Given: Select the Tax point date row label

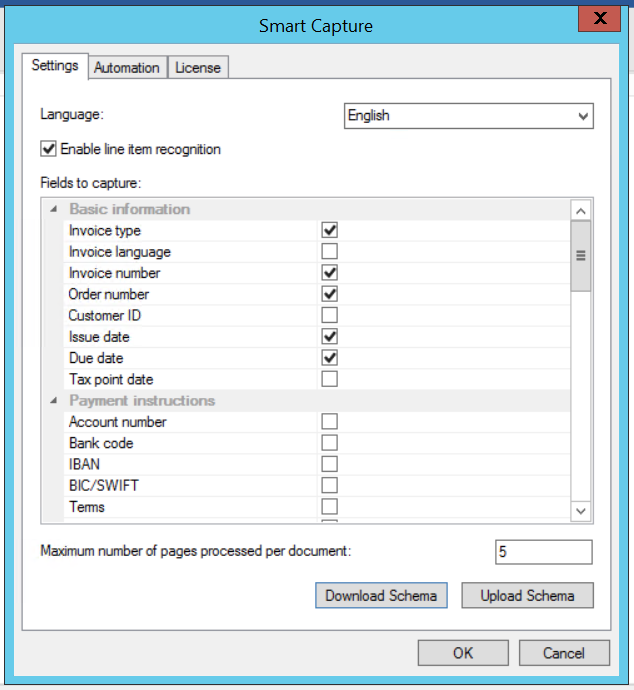Looking at the screenshot, I should pos(111,379).
